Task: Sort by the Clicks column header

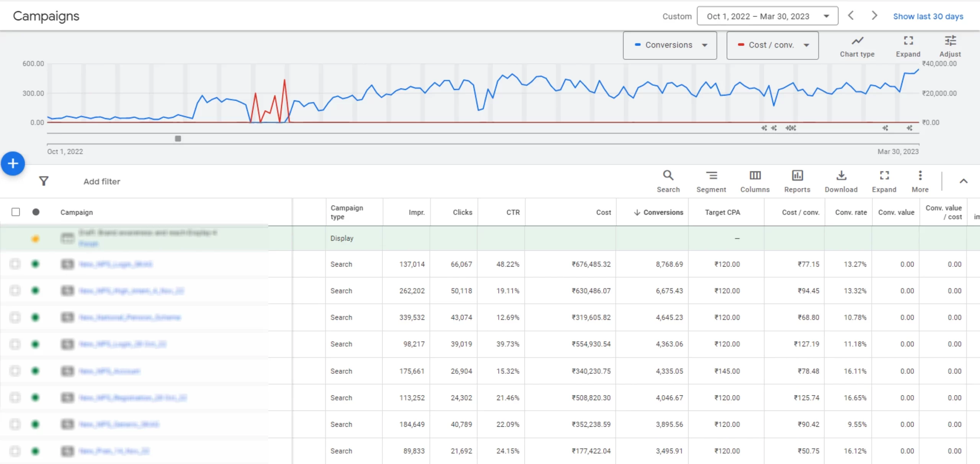Action: pyautogui.click(x=462, y=212)
